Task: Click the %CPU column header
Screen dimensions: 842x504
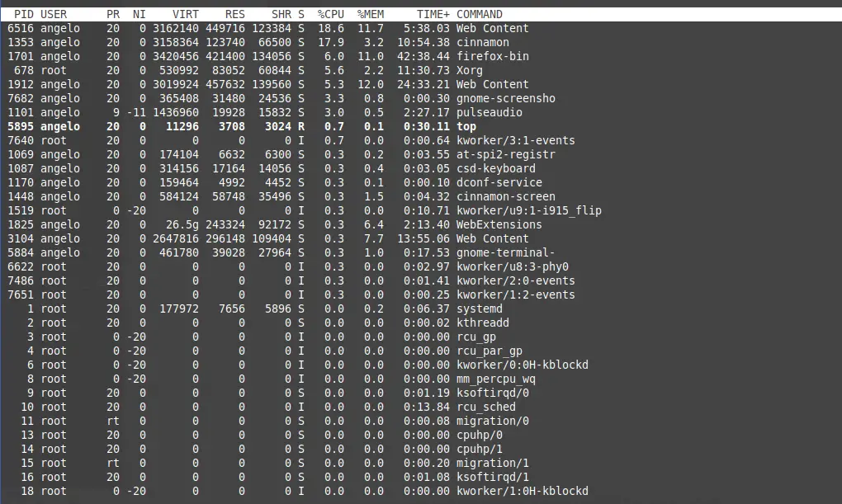Action: coord(331,15)
